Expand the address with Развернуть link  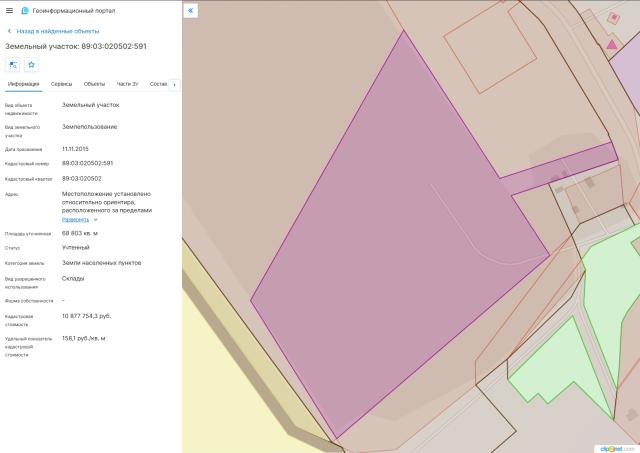coord(75,219)
